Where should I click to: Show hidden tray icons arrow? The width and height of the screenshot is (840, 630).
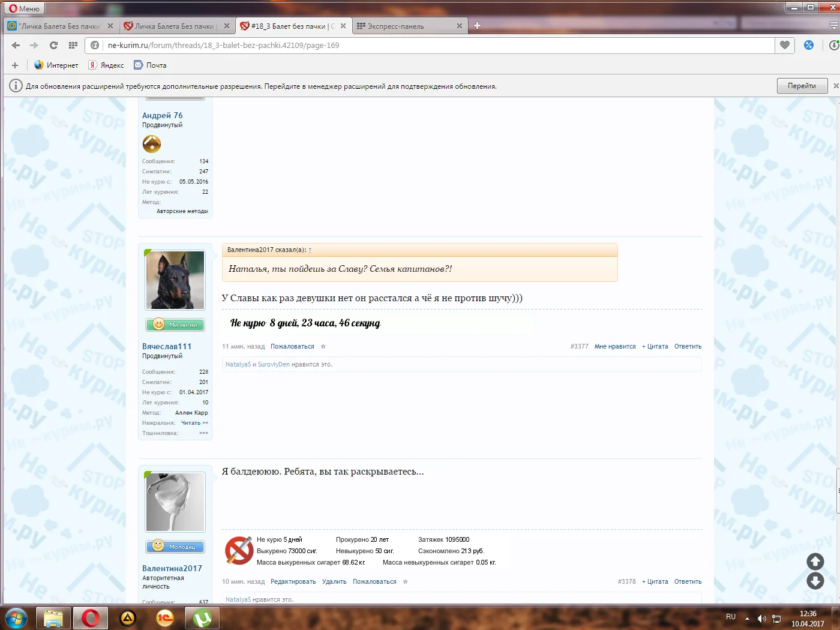(747, 618)
